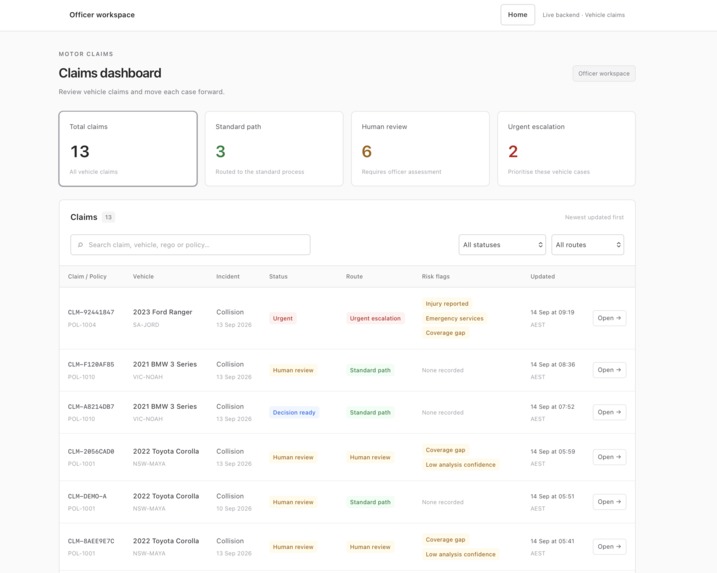Click the Emergency services risk flag
717x573 pixels.
(454, 318)
